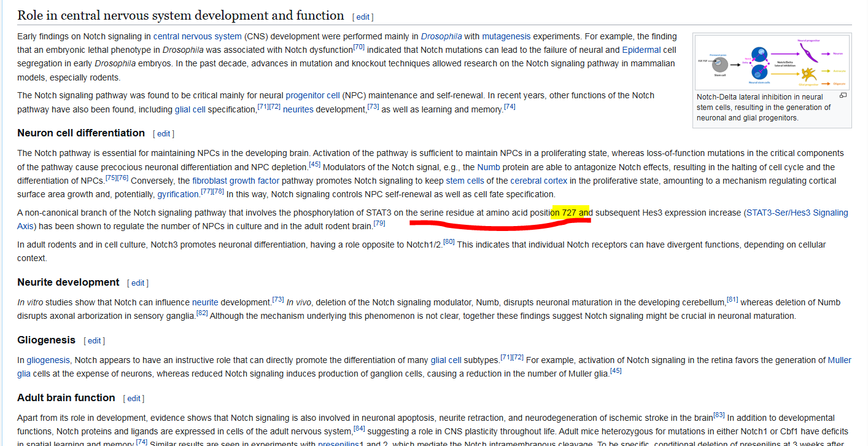Open citation 79 after 'adult rodent brain'
The image size is (868, 446).
[379, 223]
